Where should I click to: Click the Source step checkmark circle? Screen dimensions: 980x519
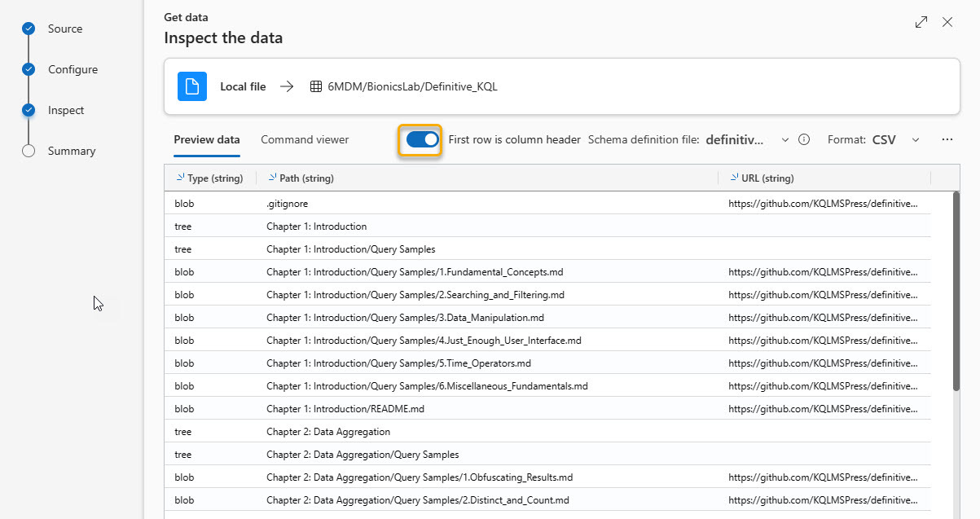(x=29, y=29)
